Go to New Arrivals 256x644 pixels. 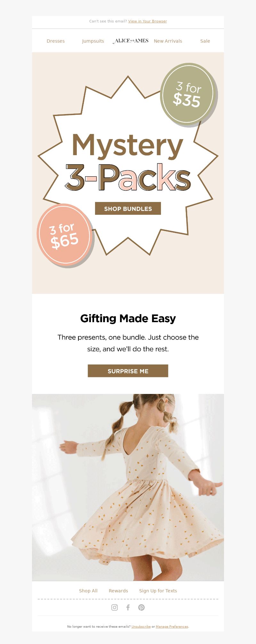tap(168, 41)
